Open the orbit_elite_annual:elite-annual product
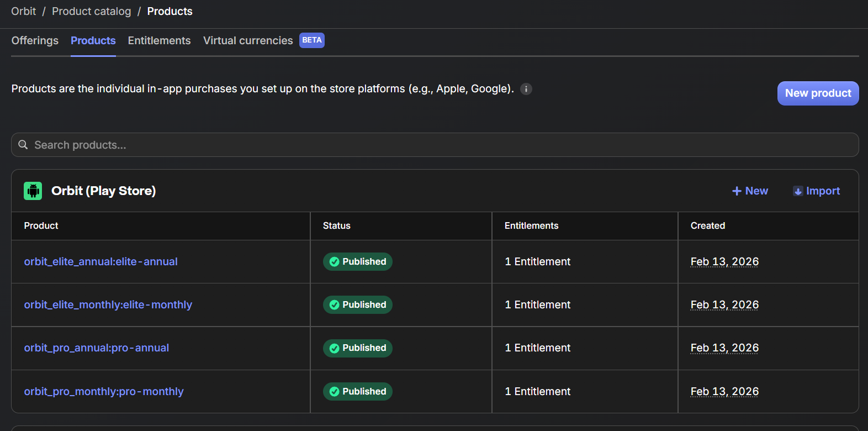868x431 pixels. pos(100,261)
